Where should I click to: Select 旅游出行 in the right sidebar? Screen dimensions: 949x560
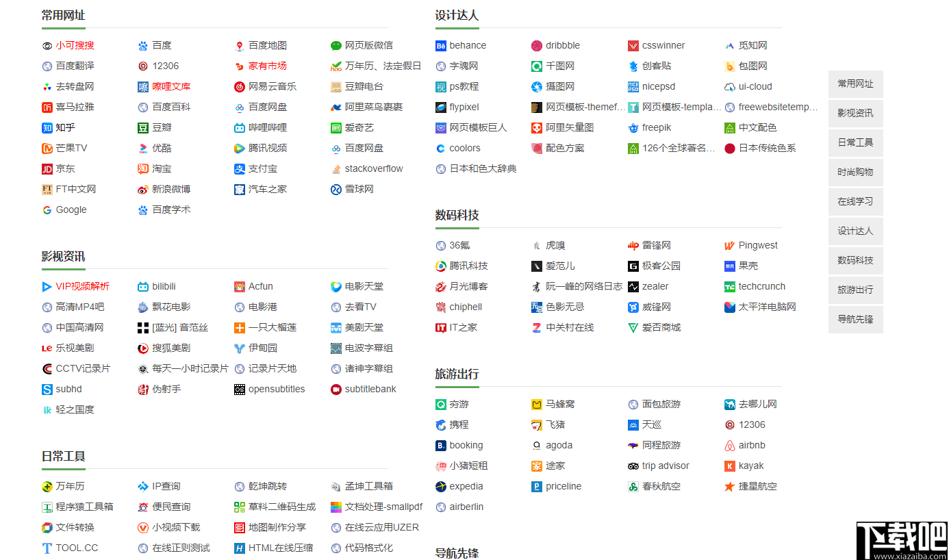[855, 290]
